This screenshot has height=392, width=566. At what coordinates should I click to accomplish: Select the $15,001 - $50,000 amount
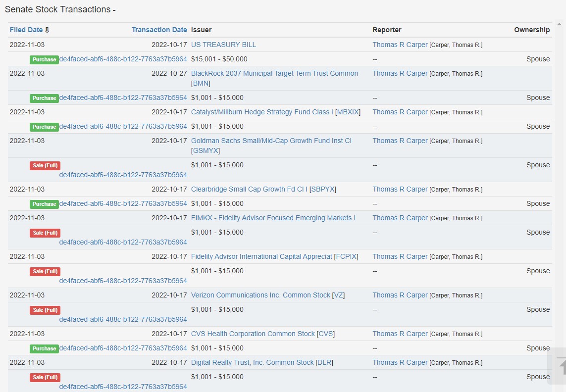click(219, 59)
